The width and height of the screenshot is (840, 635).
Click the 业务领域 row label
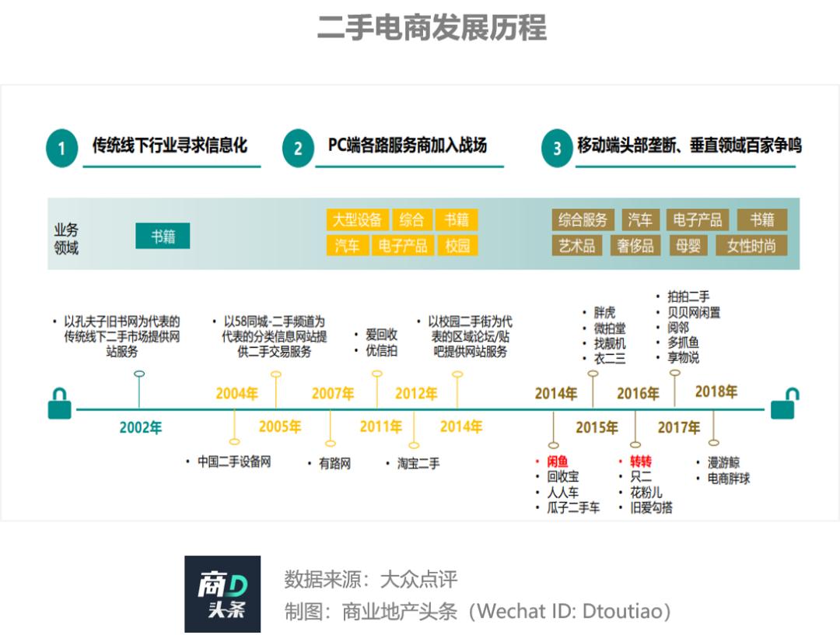[x=66, y=239]
